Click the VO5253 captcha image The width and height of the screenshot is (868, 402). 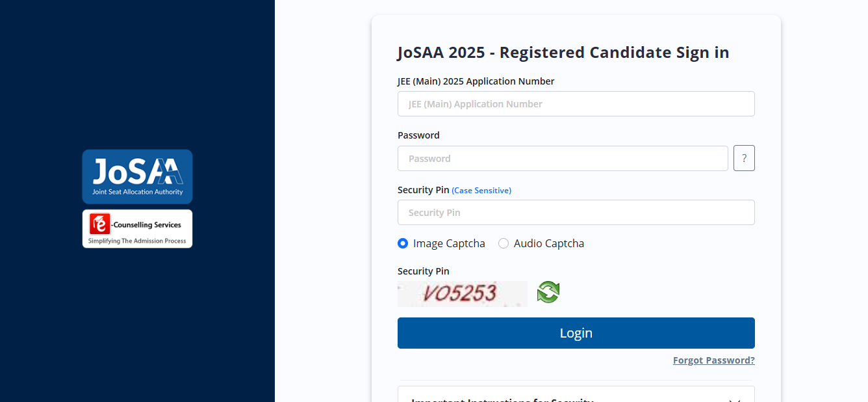[462, 293]
